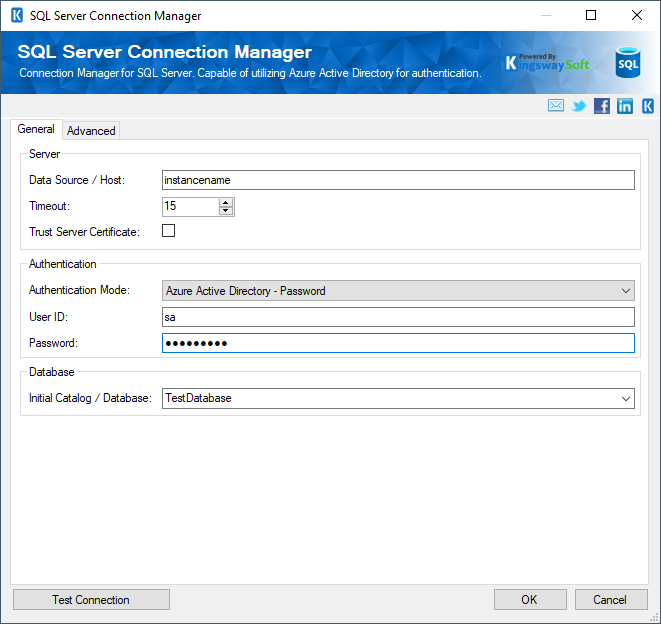661x624 pixels.
Task: Click the blue SQL database icon
Action: pyautogui.click(x=628, y=63)
